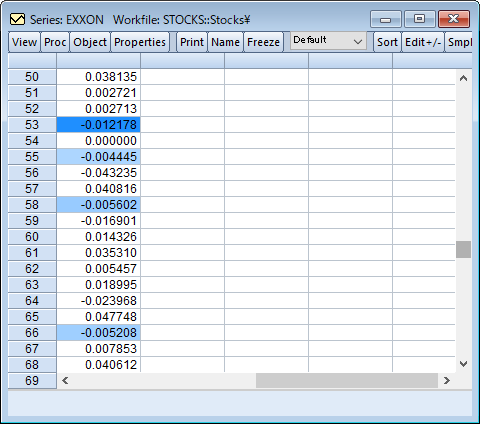Open the Properties button
Viewport: 480px width, 424px height.
(x=140, y=42)
